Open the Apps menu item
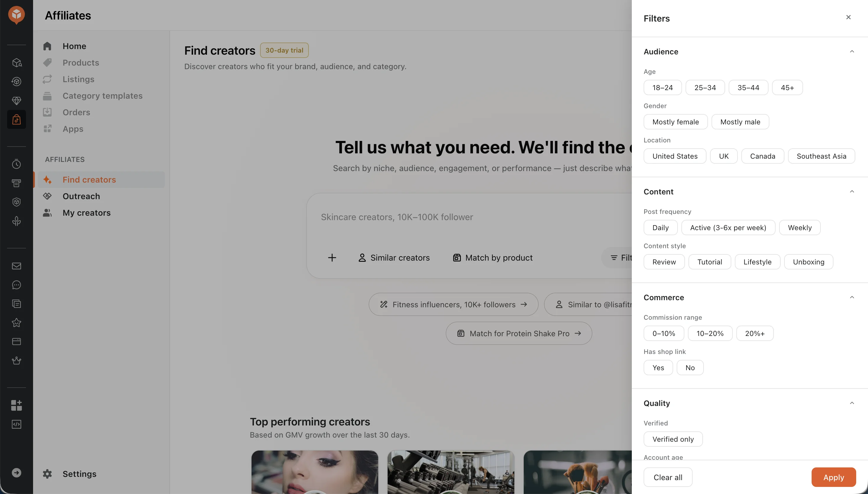 pyautogui.click(x=101, y=129)
